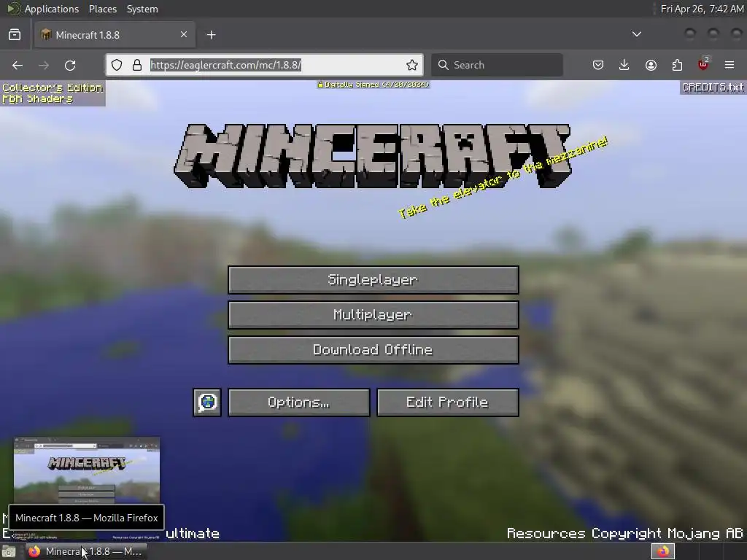Select Minecraft 1.8.8 taskbar window button
Screen dimensions: 747x560
[86, 551]
